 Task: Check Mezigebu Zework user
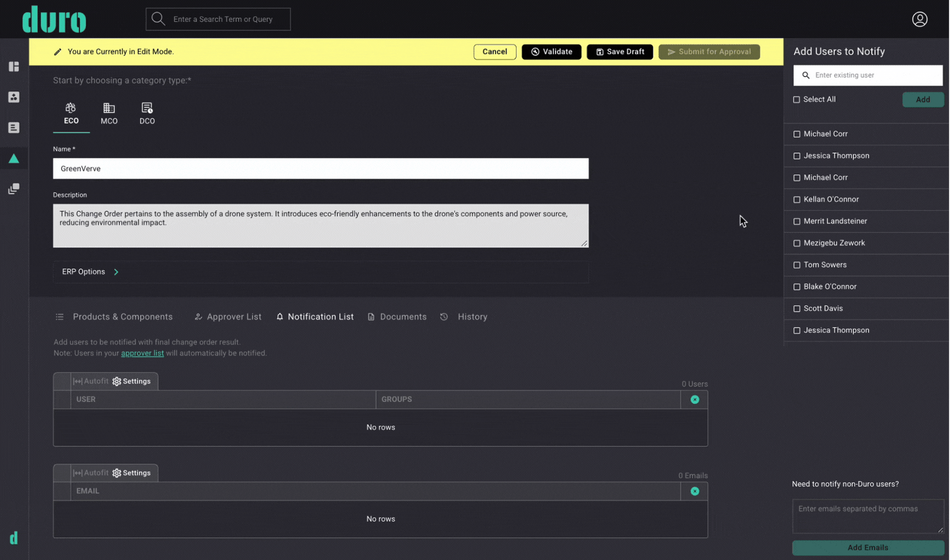tap(798, 244)
